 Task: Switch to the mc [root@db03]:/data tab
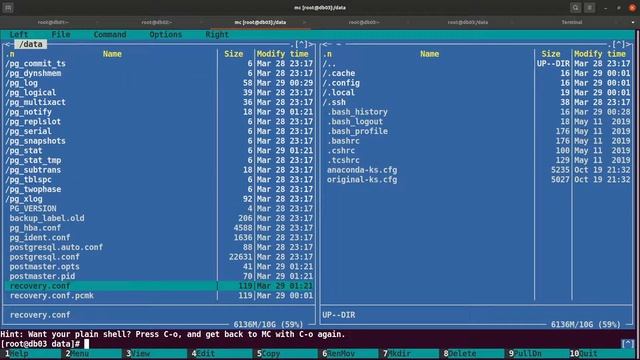tap(260, 22)
